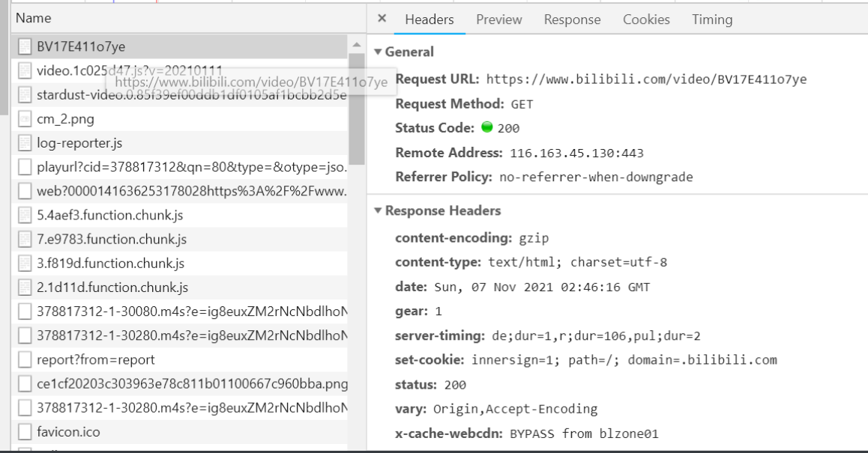Image resolution: width=868 pixels, height=453 pixels.
Task: Click the Remote Address value 116.163.45.130:443
Action: (x=576, y=153)
